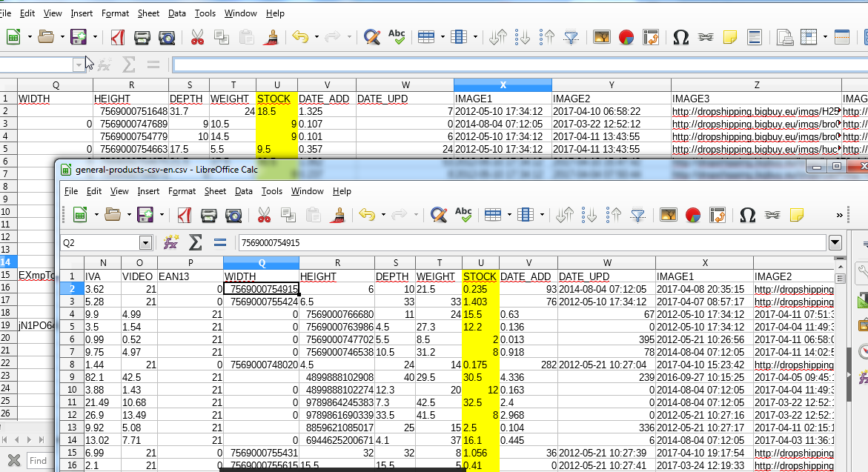Click vertical scrollbar up arrow in front window
868x472 pixels.
pos(840,265)
